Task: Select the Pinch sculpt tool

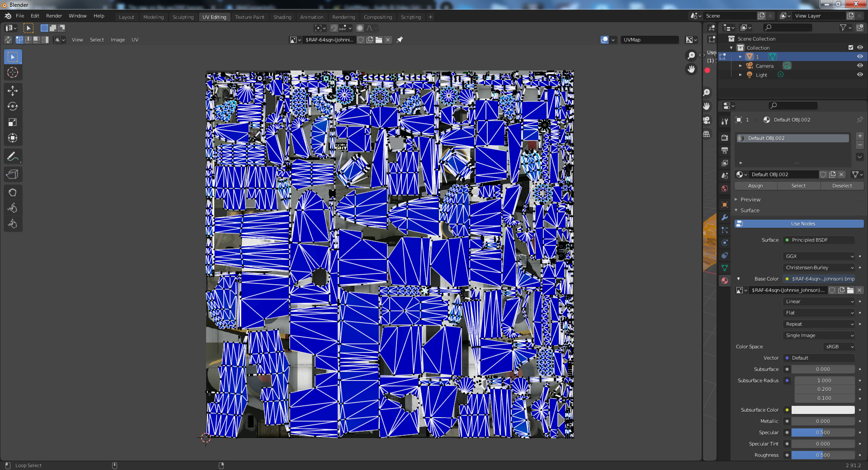Action: (13, 224)
